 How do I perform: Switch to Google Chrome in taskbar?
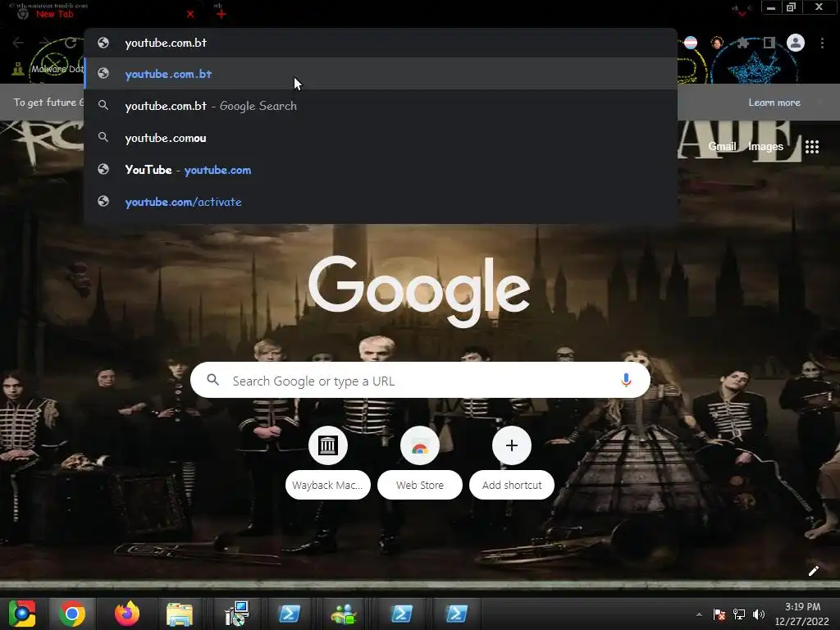pyautogui.click(x=72, y=614)
